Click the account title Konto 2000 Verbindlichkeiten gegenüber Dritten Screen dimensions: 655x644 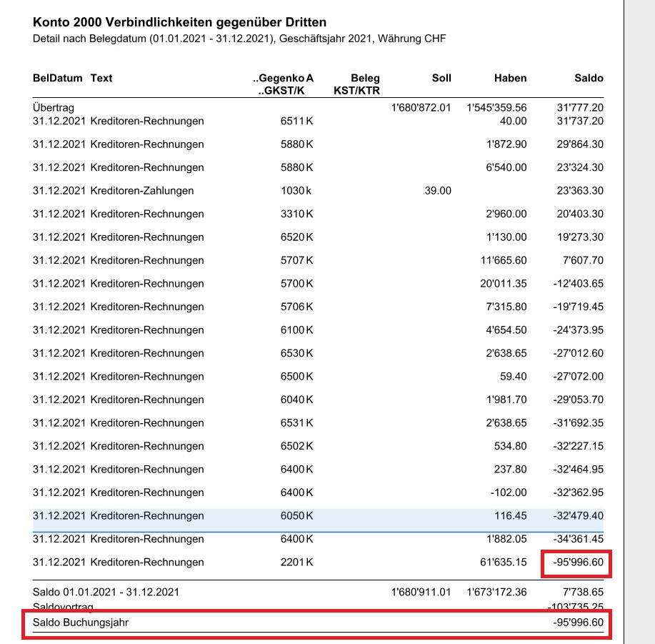[179, 22]
